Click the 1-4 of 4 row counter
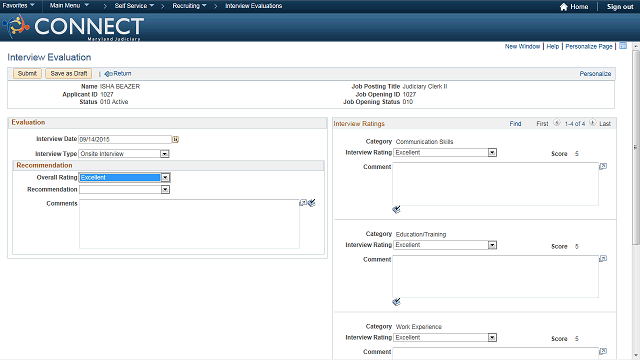The height and width of the screenshot is (360, 640). click(x=575, y=124)
